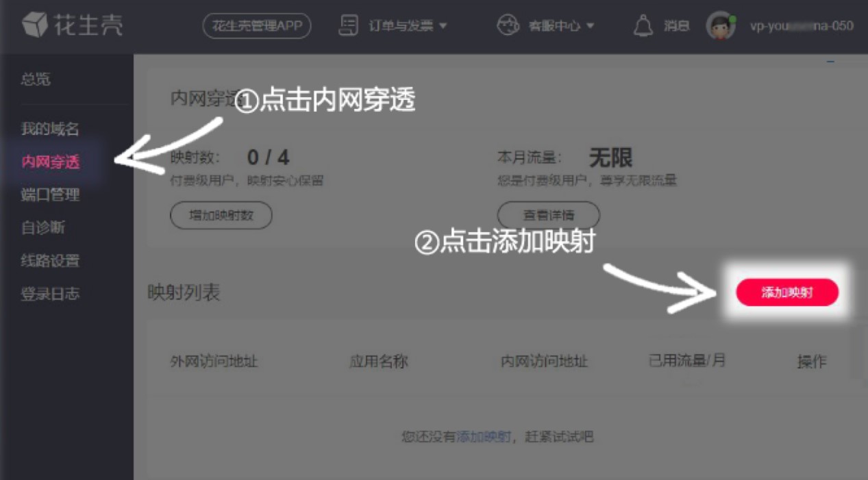Open the vp-you account name
The image size is (868, 480).
[802, 26]
